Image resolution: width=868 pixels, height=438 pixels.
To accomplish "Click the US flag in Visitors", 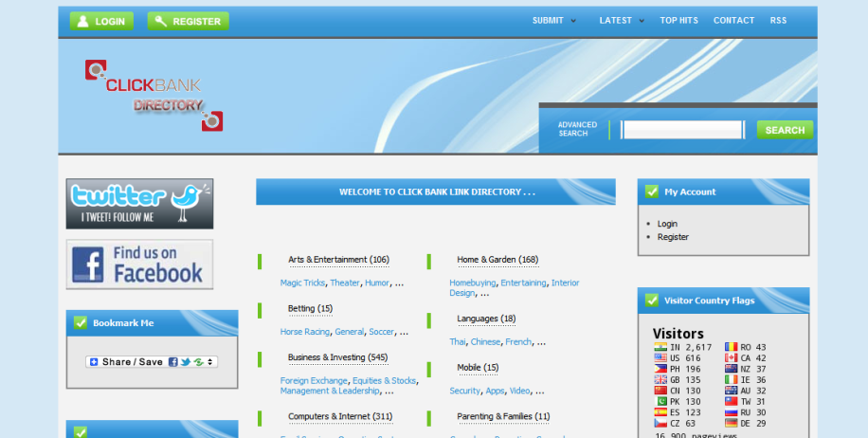I will coord(660,357).
